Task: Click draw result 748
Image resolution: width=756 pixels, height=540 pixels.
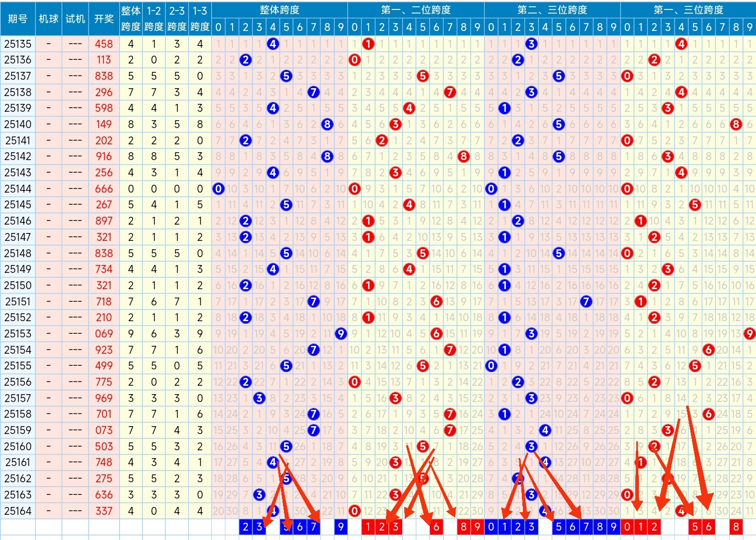Action: pos(104,462)
